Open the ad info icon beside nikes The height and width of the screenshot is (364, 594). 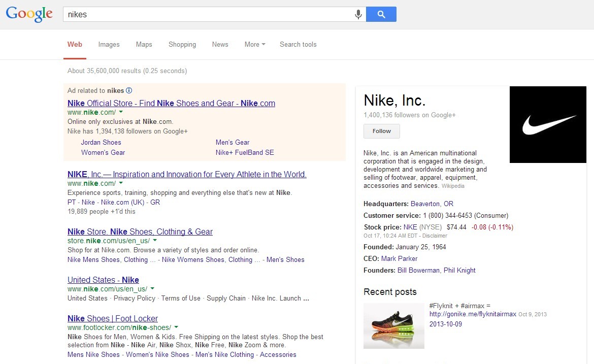(x=129, y=90)
